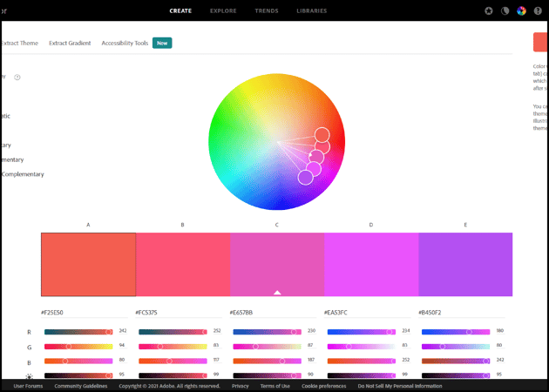Edit the hex field #EA53FC

(367, 313)
